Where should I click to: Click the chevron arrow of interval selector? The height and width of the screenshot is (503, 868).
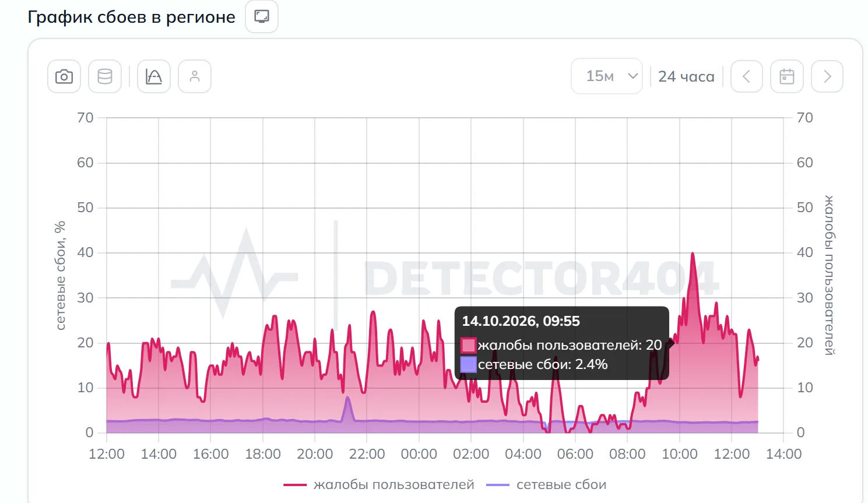tap(632, 76)
